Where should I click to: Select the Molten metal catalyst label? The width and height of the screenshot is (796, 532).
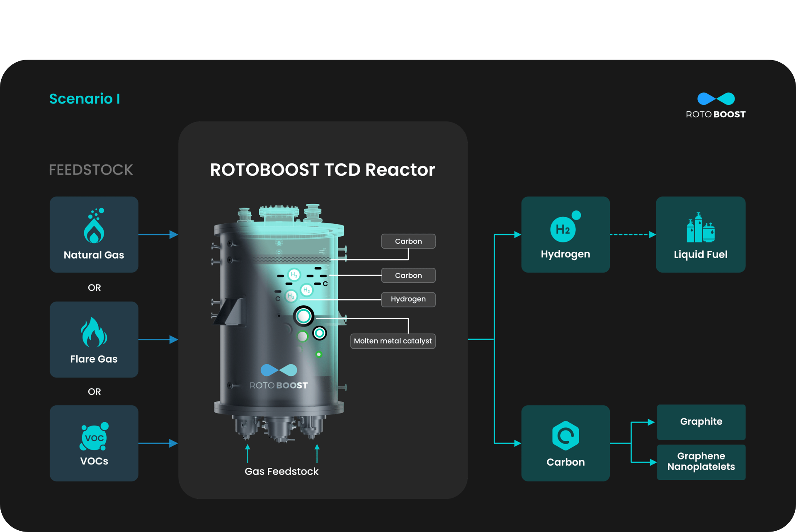pyautogui.click(x=392, y=341)
